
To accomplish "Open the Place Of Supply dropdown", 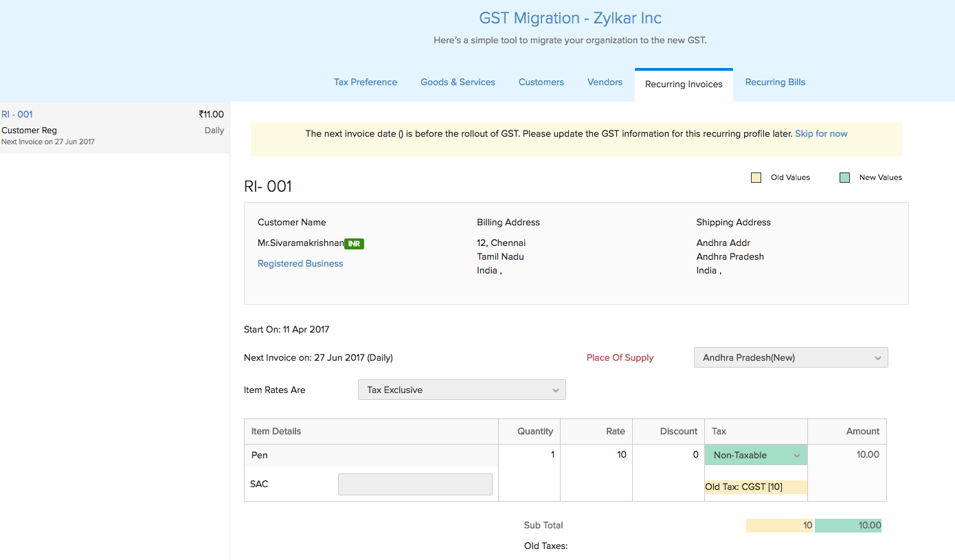I will coord(790,357).
